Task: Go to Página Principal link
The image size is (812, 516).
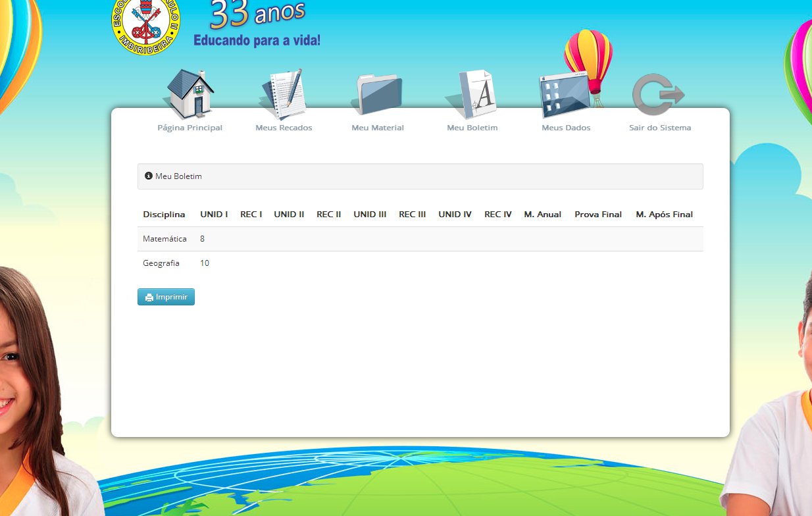Action: [x=190, y=128]
